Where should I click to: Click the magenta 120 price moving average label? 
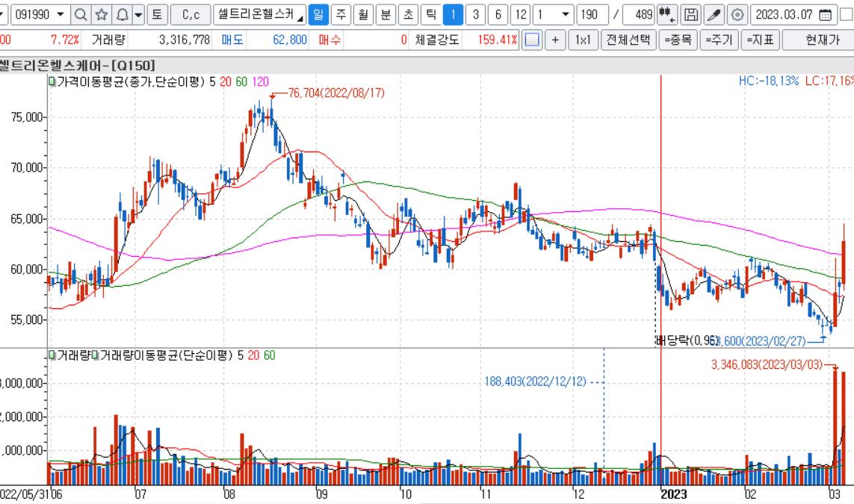pyautogui.click(x=260, y=81)
